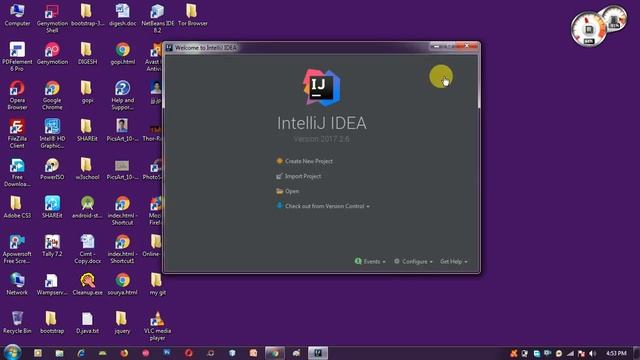Select the Cleanup.exe icon
This screenshot has width=640, height=360.
click(87, 284)
